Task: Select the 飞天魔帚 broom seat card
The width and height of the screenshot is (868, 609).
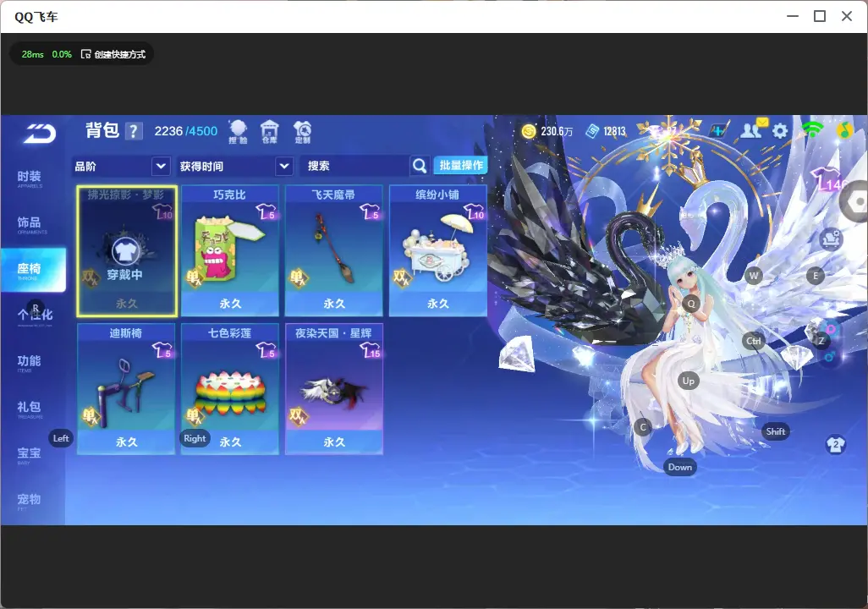Action: point(334,251)
